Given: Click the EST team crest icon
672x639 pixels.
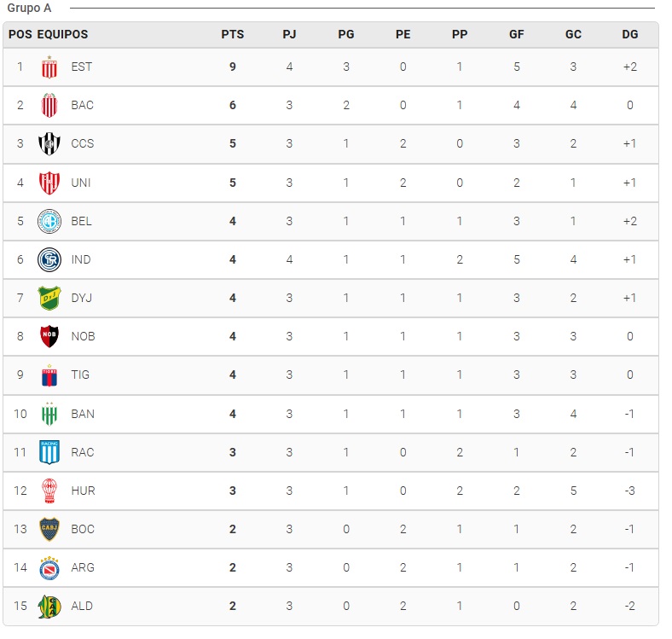Looking at the screenshot, I should [49, 67].
